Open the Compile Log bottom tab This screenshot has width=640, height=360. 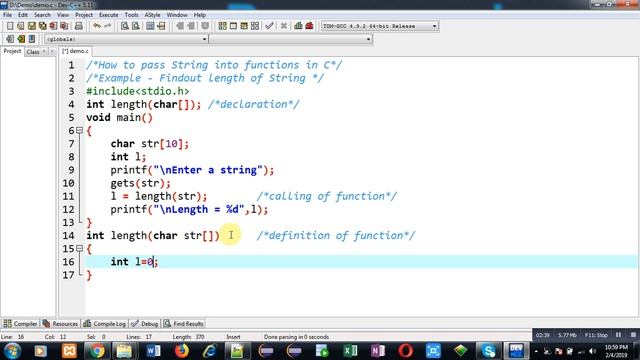(x=104, y=324)
